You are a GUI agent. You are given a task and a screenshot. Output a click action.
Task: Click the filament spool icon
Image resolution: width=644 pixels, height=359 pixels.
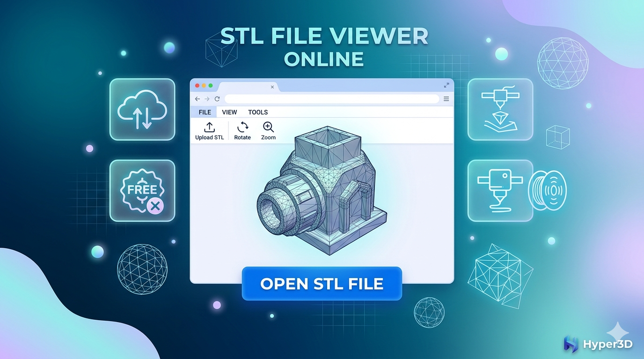coord(547,191)
